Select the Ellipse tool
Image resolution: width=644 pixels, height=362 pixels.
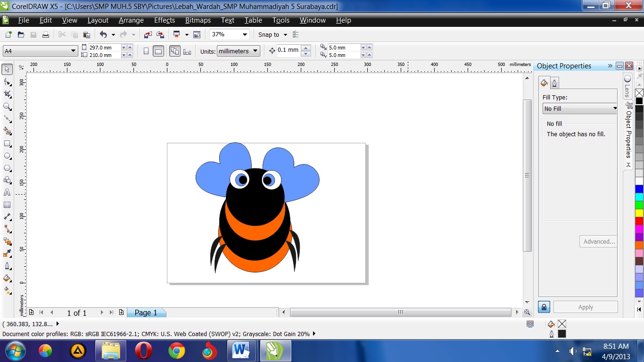(x=7, y=156)
